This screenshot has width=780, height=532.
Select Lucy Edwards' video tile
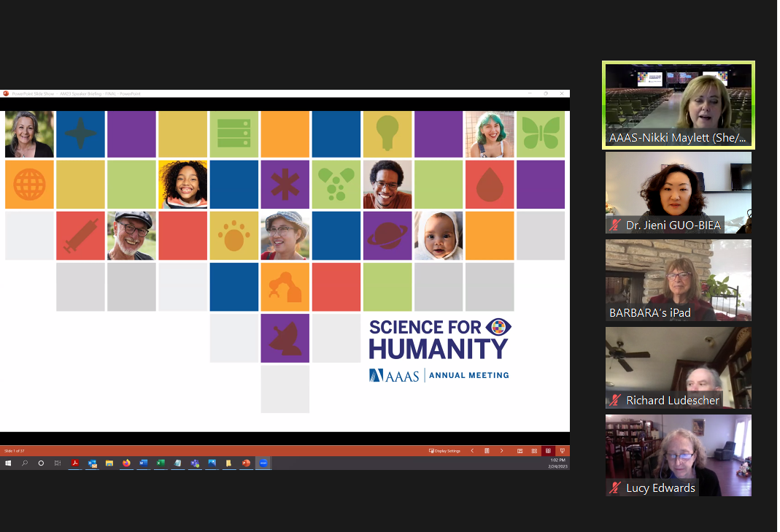[x=678, y=455]
